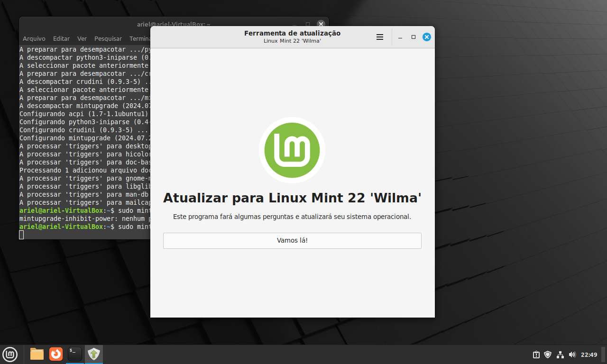Open the Arquivo menu in terminal
Screen dimensions: 607x364
tap(33, 38)
